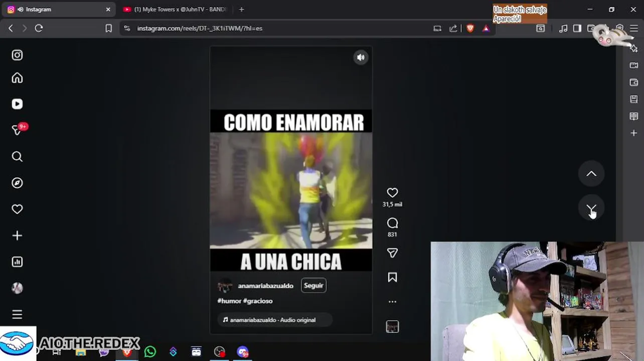The width and height of the screenshot is (644, 361).
Task: Open profile avatar in the sidebar
Action: click(x=17, y=288)
